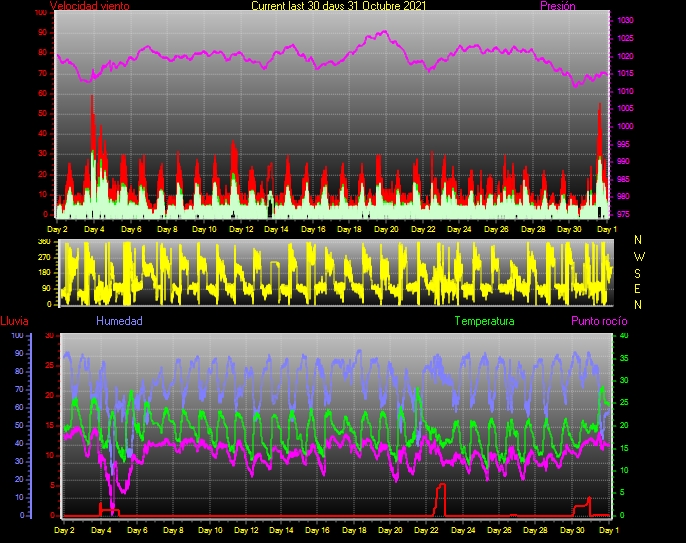
Task: Click the 'Punto rocío' legend label
Action: [x=599, y=321]
